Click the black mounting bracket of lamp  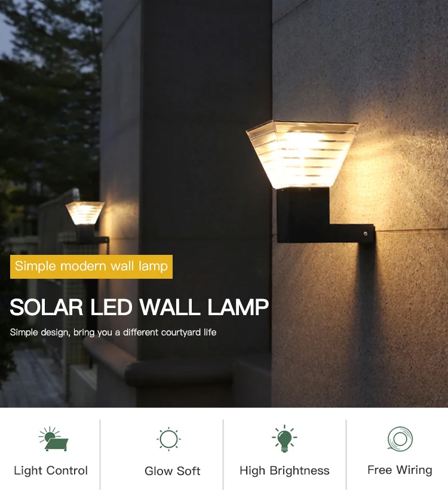(324, 215)
